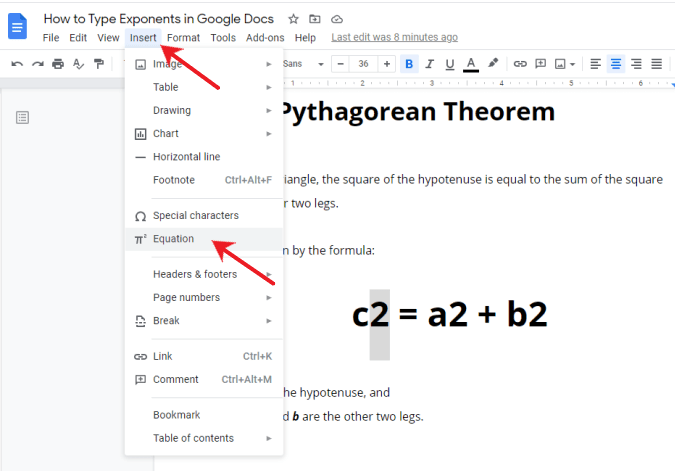Click the formula c2 = a2 + b2
This screenshot has height=471, width=675.
pyautogui.click(x=449, y=314)
